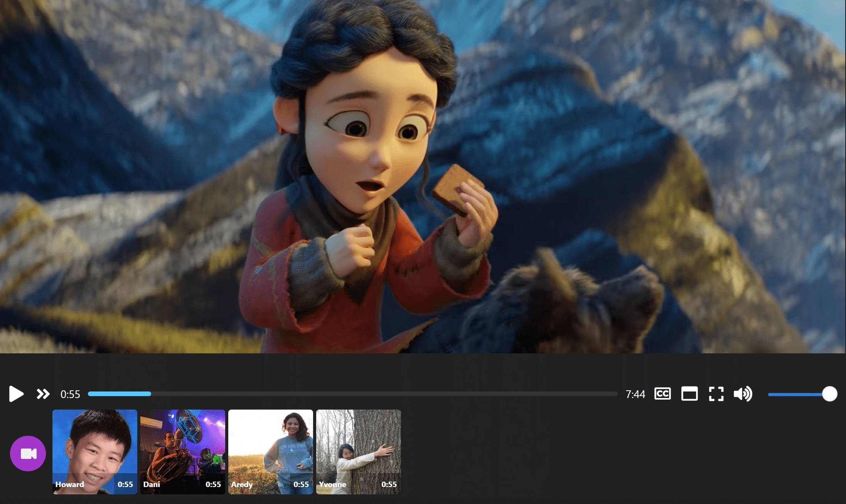The width and height of the screenshot is (846, 504).
Task: Switch to theater mode window icon
Action: pos(689,394)
